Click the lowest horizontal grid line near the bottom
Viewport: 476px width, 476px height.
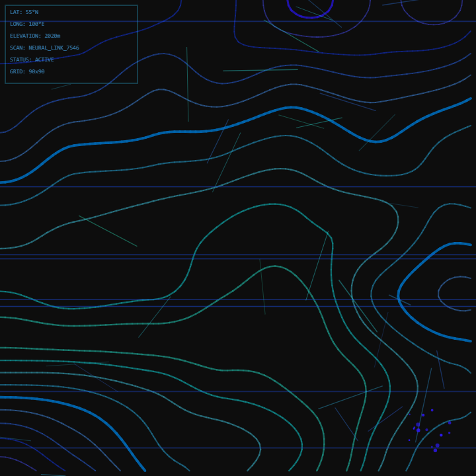198,448
